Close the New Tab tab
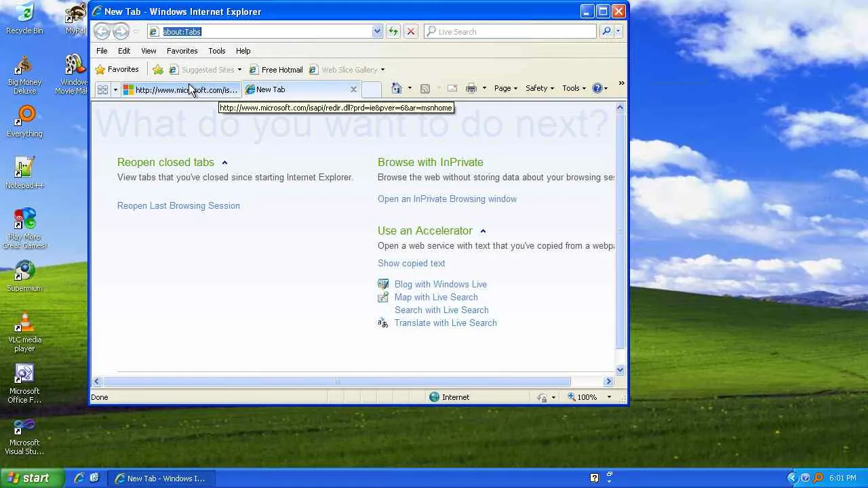The width and height of the screenshot is (868, 488). coord(353,89)
